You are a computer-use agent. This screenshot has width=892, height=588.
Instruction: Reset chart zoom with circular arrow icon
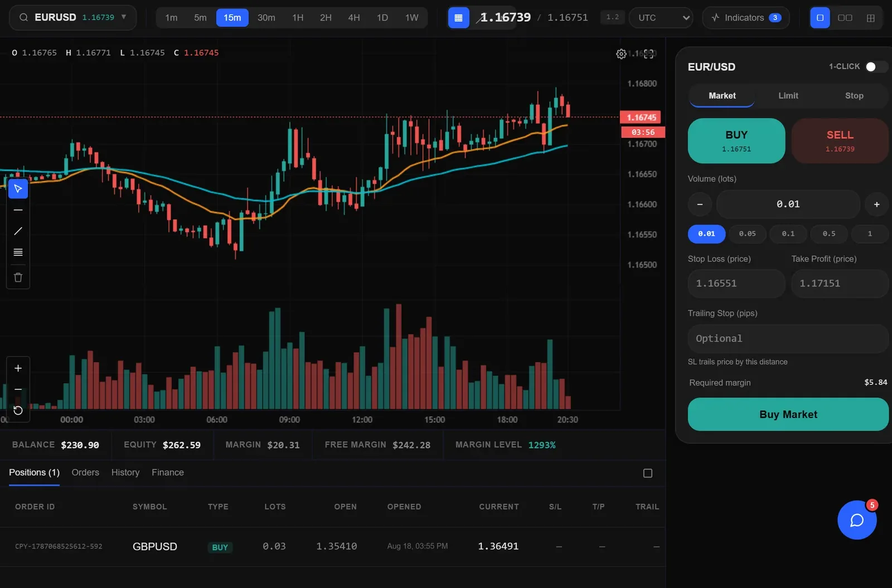click(18, 410)
